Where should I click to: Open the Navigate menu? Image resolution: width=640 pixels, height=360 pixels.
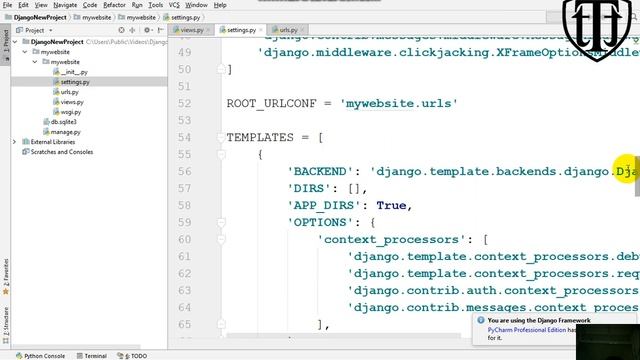(x=65, y=5)
